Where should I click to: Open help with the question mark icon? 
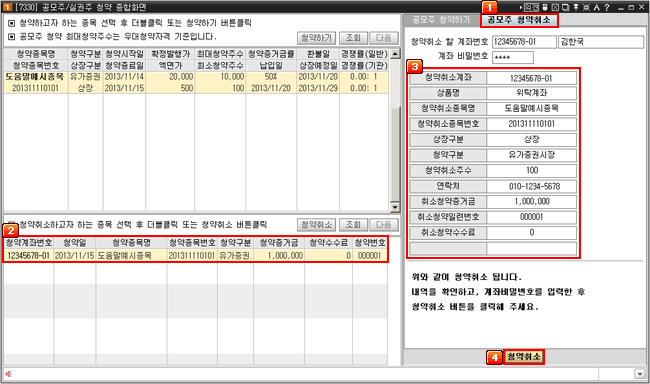tap(607, 7)
